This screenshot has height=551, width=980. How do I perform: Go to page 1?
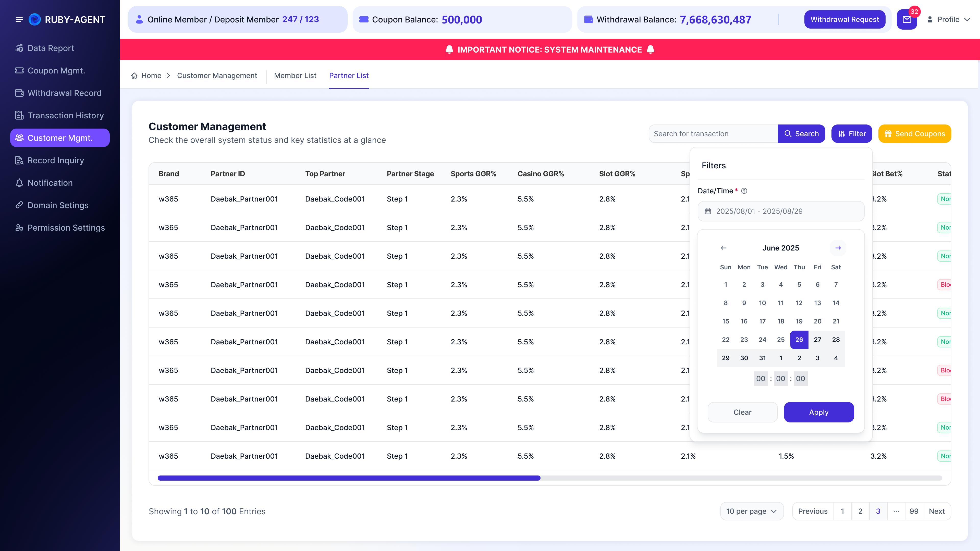click(x=842, y=511)
